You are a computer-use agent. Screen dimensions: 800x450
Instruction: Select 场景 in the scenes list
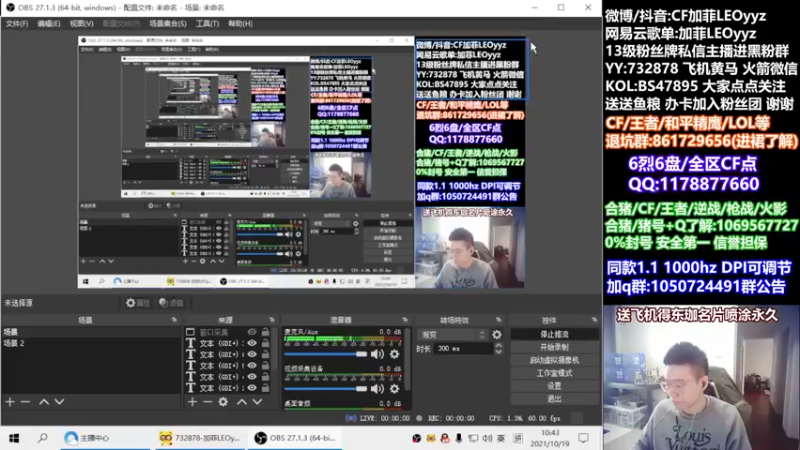pyautogui.click(x=91, y=332)
